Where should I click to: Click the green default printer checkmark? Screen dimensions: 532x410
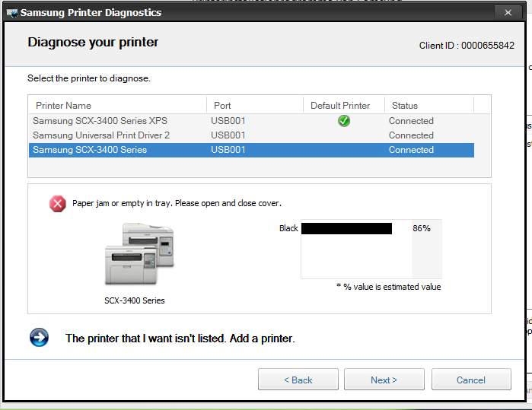[x=344, y=121]
